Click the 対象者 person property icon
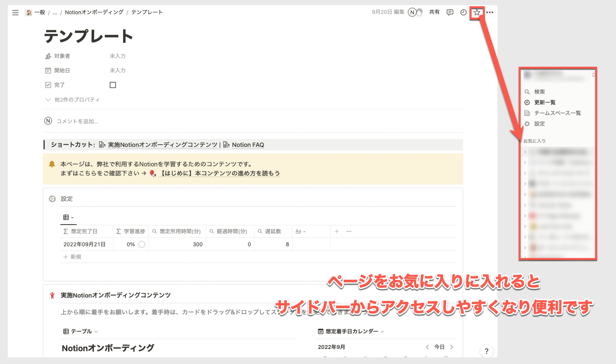Viewport: 616px width, 364px height. pyautogui.click(x=48, y=56)
